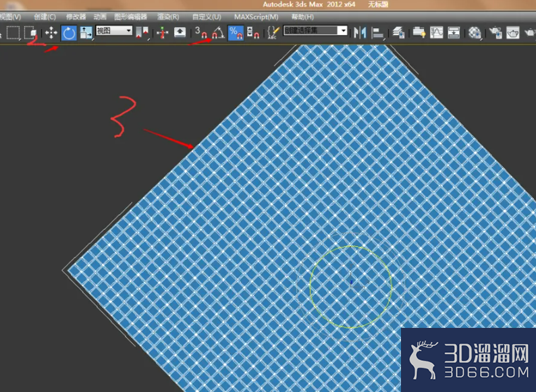Open the 创建(C) menu
Image resolution: width=536 pixels, height=392 pixels.
click(x=45, y=17)
